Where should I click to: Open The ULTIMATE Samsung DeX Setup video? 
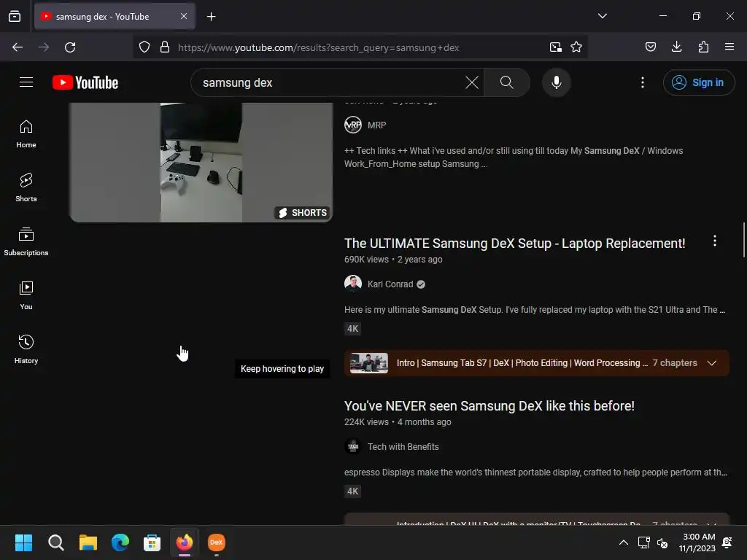514,244
